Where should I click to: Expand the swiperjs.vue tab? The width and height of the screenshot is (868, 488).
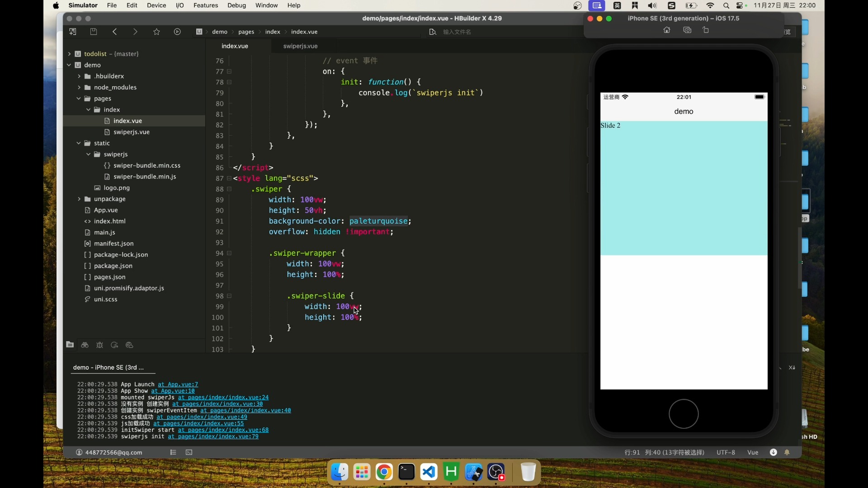[300, 46]
